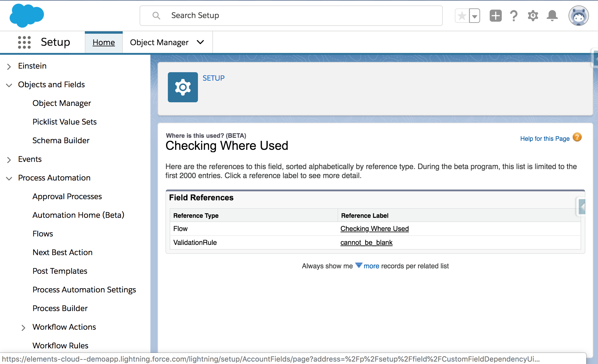Collapse the Objects and Fields section
The image size is (598, 364).
(9, 85)
